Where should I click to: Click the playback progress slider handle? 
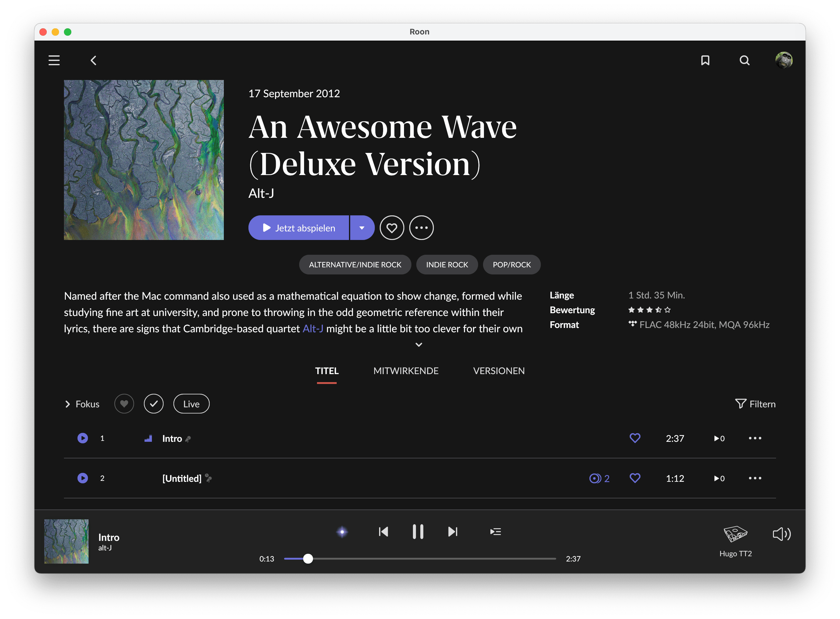pyautogui.click(x=308, y=559)
